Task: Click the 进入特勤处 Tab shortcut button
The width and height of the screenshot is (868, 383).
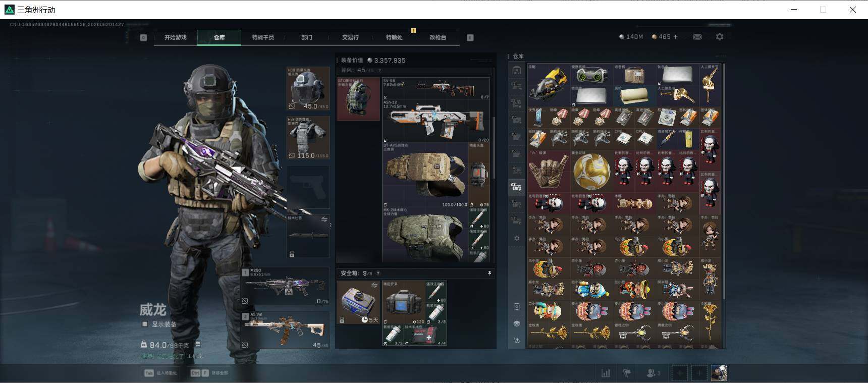Action: pyautogui.click(x=161, y=373)
